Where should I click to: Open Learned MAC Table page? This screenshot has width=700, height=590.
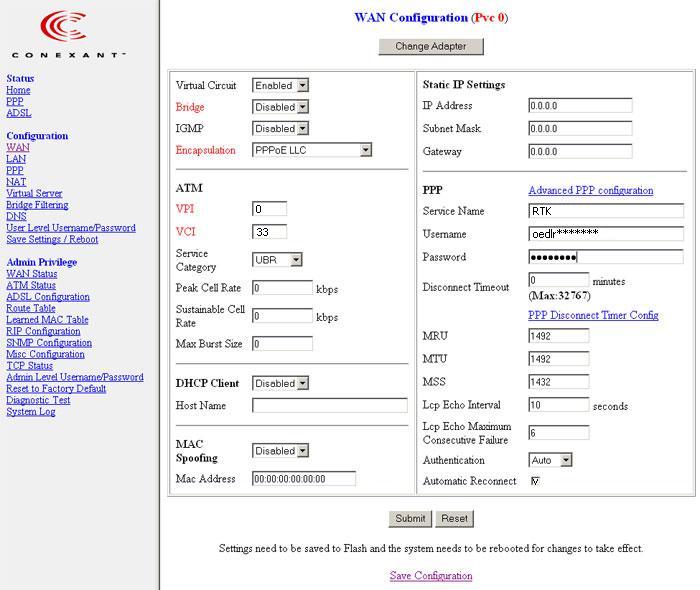point(47,320)
